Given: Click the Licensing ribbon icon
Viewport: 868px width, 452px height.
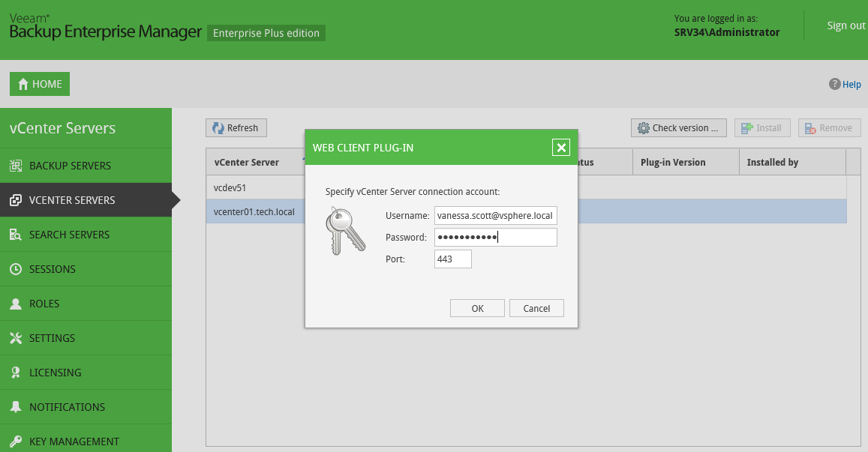Looking at the screenshot, I should tap(16, 373).
